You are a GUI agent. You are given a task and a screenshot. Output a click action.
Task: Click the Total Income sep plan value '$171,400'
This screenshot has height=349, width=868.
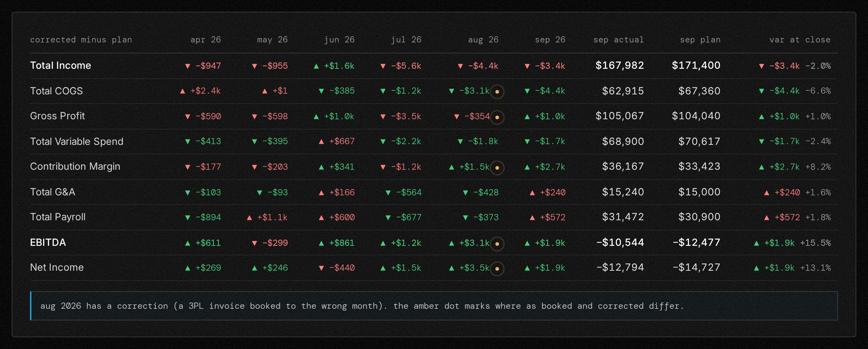[696, 65]
